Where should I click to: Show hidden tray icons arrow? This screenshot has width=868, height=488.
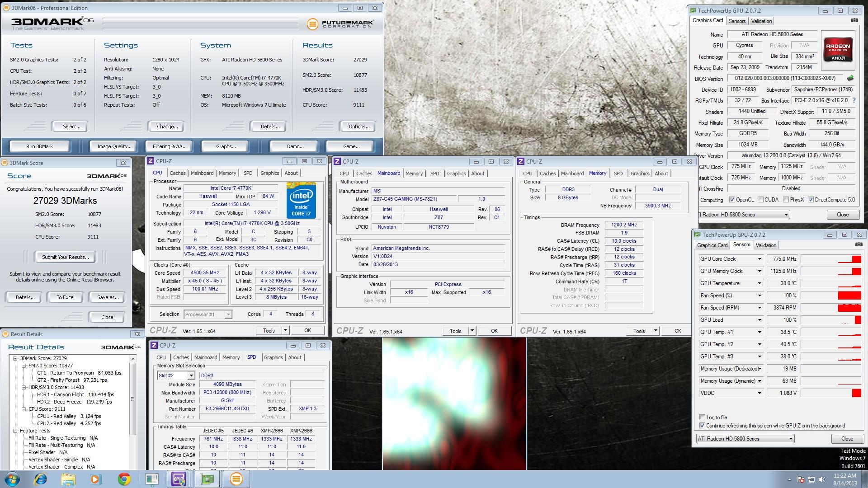(x=789, y=479)
